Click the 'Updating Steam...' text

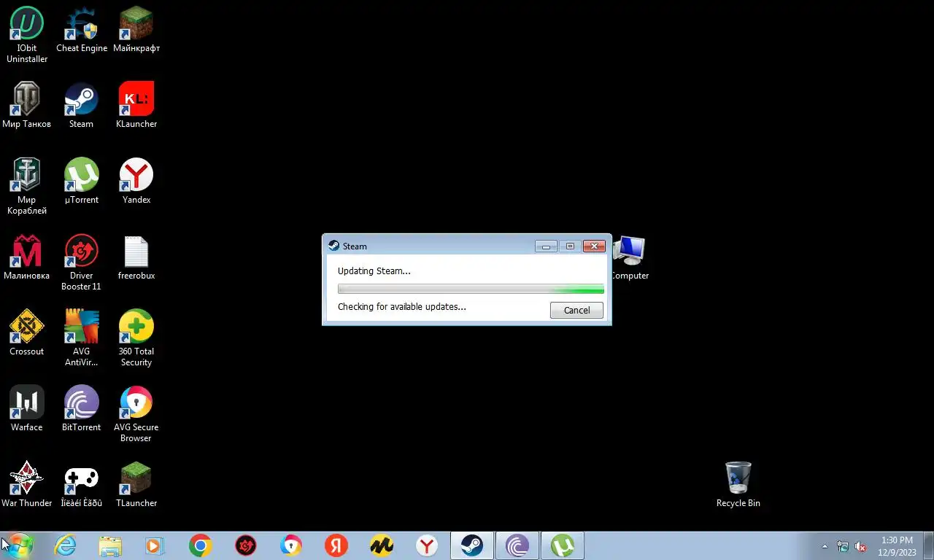[374, 271]
